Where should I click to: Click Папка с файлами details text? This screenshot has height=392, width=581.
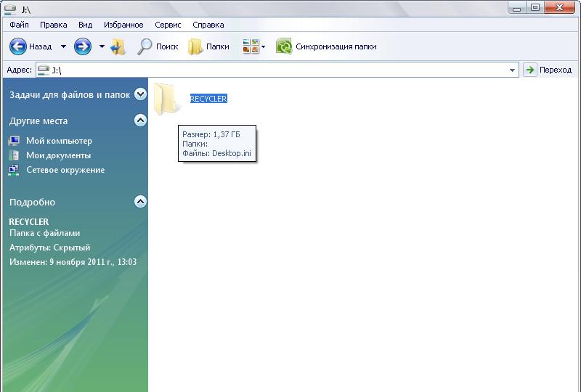[x=44, y=233]
